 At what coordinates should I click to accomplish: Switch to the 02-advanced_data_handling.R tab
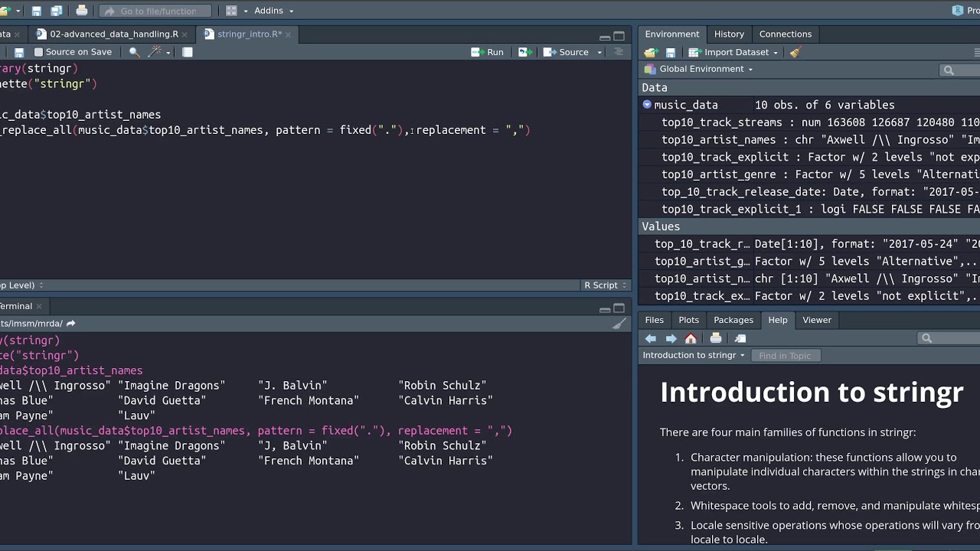pos(113,34)
